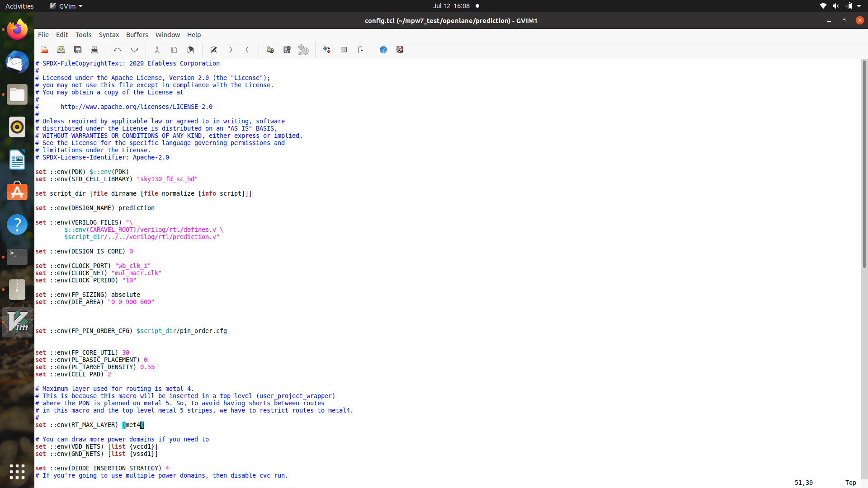868x488 pixels.
Task: Open the GVim application menu in top bar
Action: [65, 6]
